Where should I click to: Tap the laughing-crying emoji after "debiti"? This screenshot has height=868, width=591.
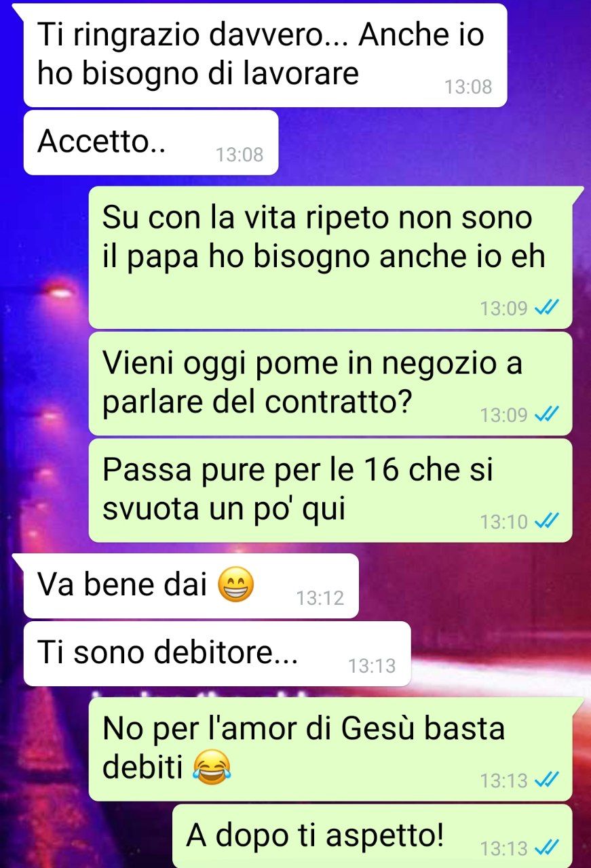coord(212,768)
